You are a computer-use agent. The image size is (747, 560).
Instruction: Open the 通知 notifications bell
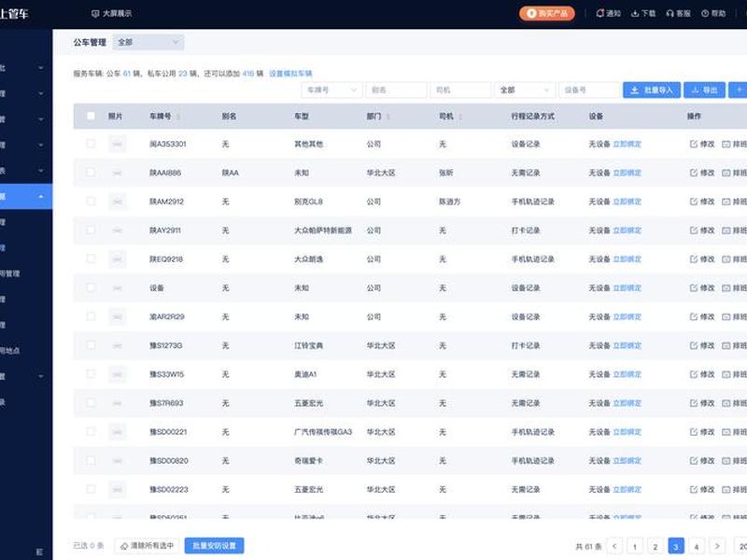(608, 13)
